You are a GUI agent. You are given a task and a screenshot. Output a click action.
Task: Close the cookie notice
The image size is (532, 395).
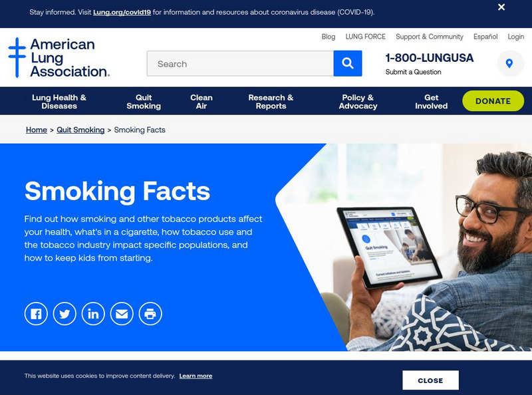pyautogui.click(x=430, y=380)
